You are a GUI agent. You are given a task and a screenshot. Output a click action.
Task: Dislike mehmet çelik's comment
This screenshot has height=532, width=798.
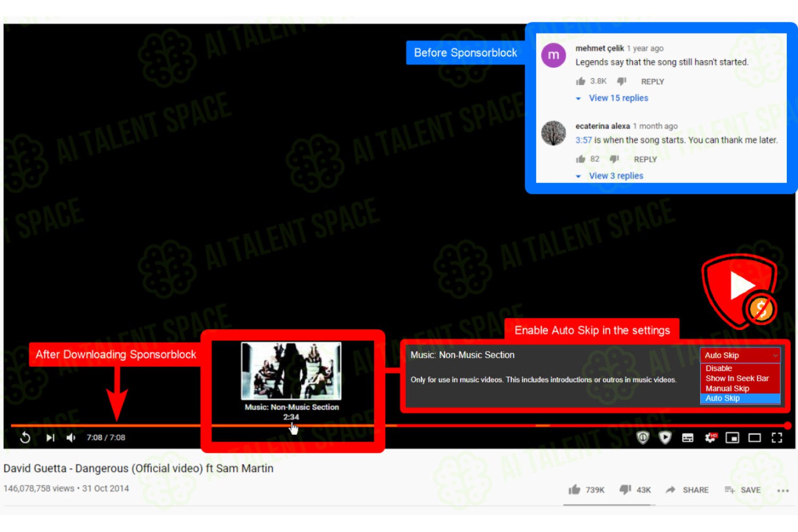tap(621, 81)
